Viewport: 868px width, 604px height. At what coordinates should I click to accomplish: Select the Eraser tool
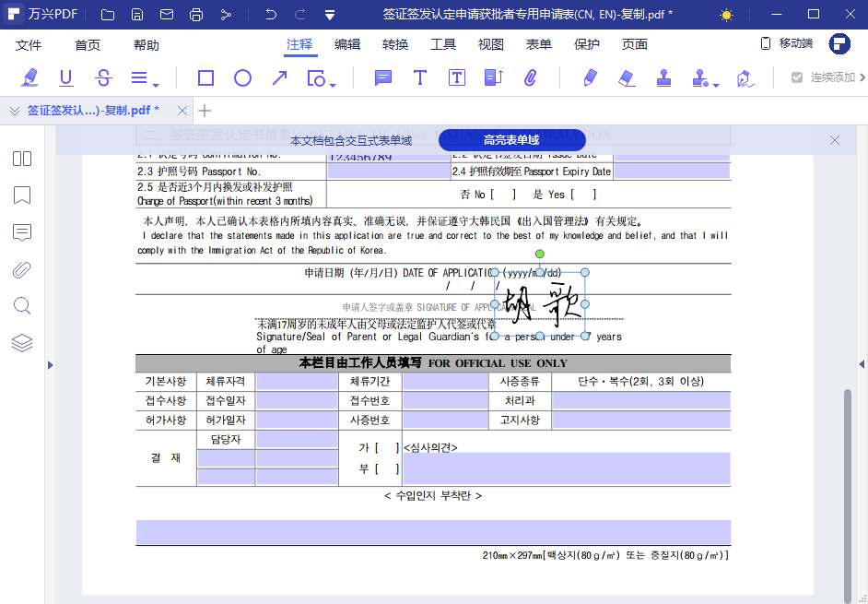coord(627,78)
